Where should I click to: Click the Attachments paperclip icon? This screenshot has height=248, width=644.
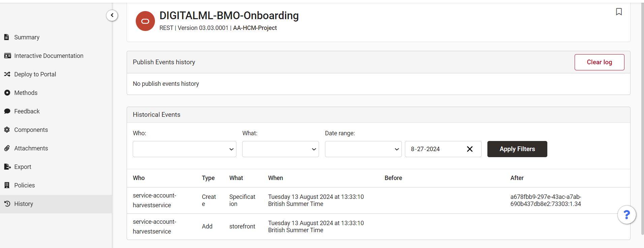pos(7,148)
